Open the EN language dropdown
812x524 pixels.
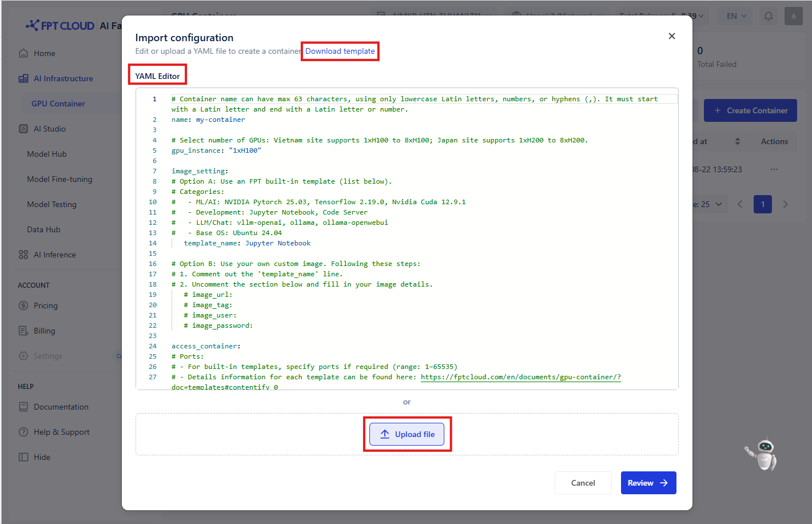(737, 16)
